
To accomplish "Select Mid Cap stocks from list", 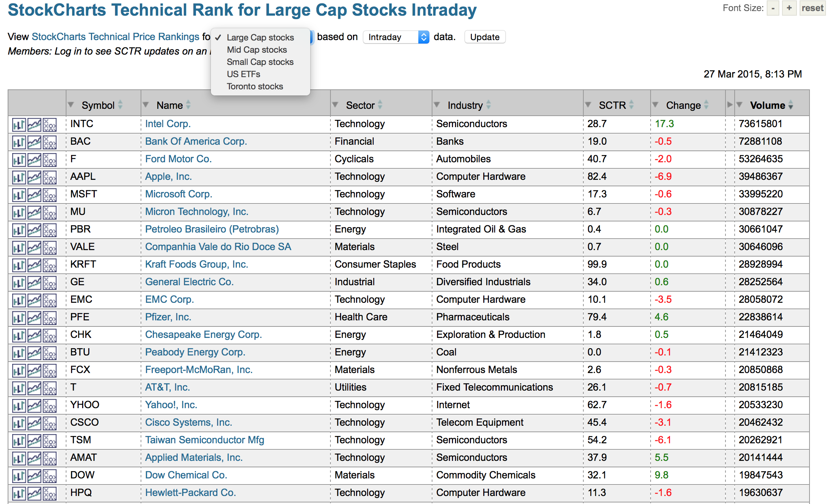I will coord(257,50).
